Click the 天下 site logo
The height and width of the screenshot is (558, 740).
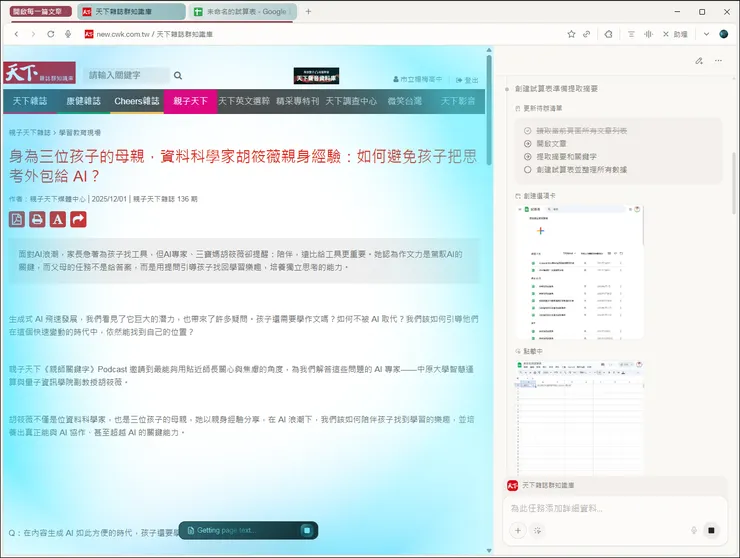pyautogui.click(x=39, y=73)
